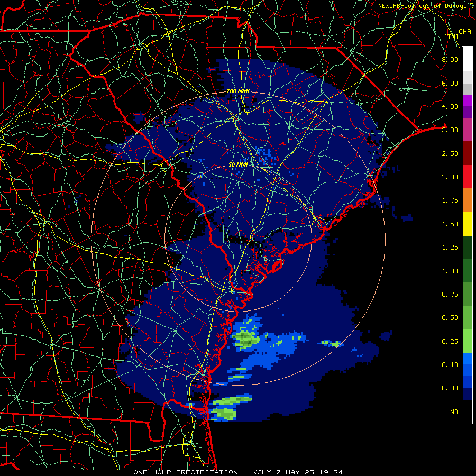Click the 'OHA' product code label

(x=465, y=31)
